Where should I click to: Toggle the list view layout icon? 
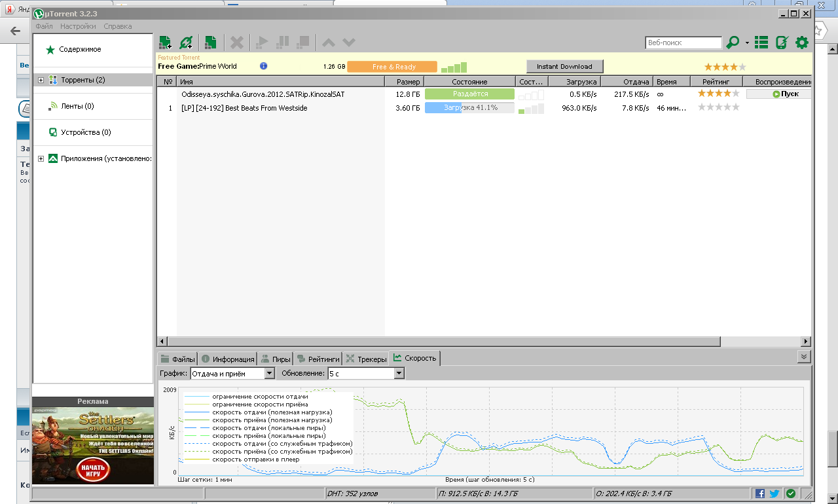(761, 43)
